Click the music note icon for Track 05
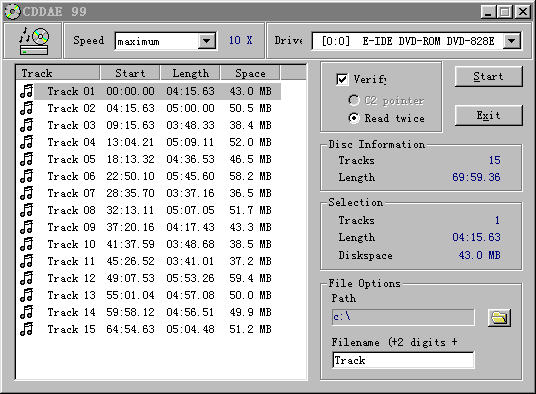536x394 pixels. pos(27,159)
